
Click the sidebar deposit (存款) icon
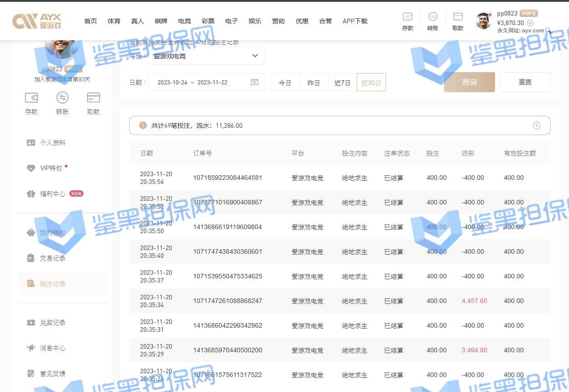coord(31,98)
